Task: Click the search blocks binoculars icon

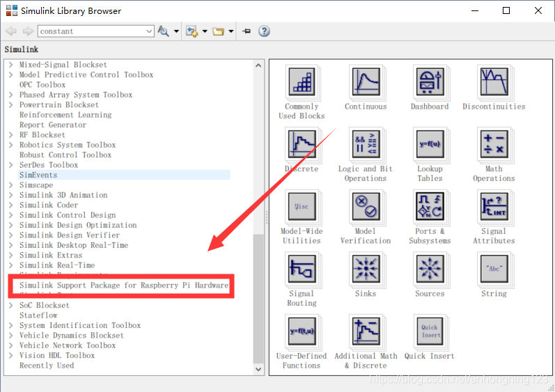Action: coord(164,31)
